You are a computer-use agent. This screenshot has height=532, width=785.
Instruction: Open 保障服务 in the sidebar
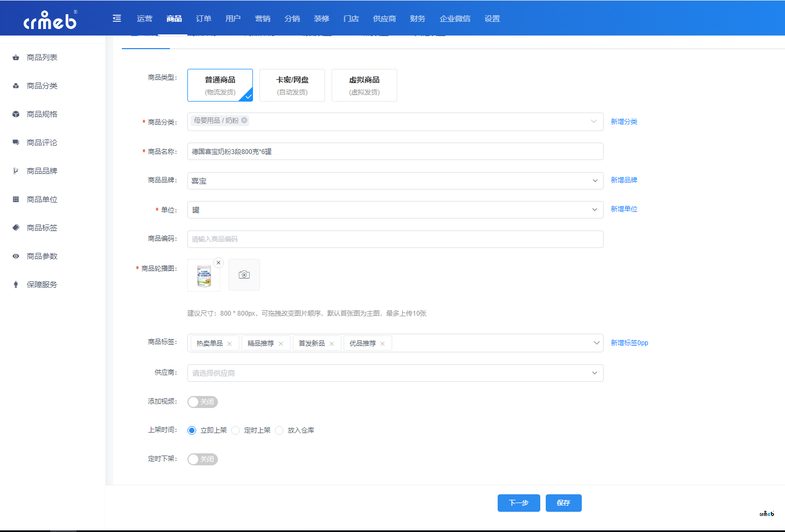42,285
